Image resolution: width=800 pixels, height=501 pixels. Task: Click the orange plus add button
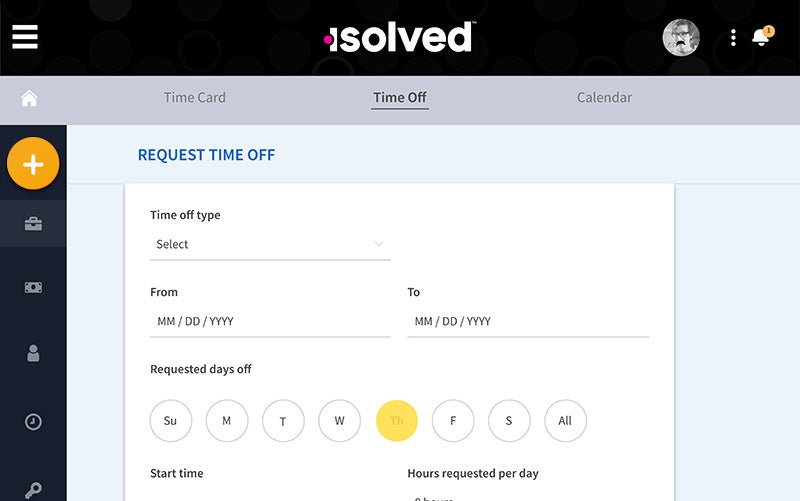(33, 164)
